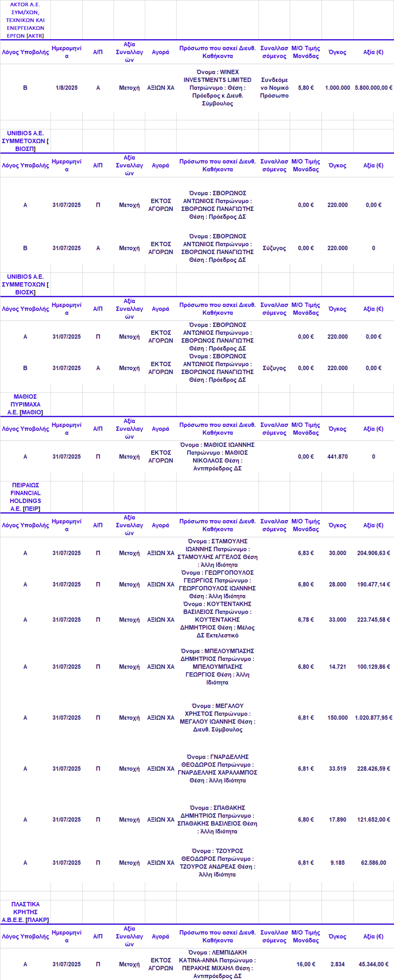Click the AKTOR A.E. company heading link

25,20
